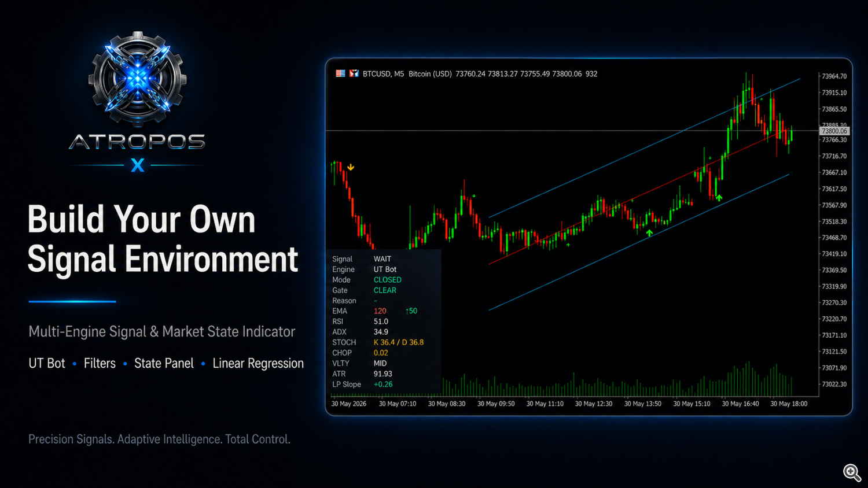Click the price axis label 73667.10
The image size is (868, 488).
click(834, 172)
